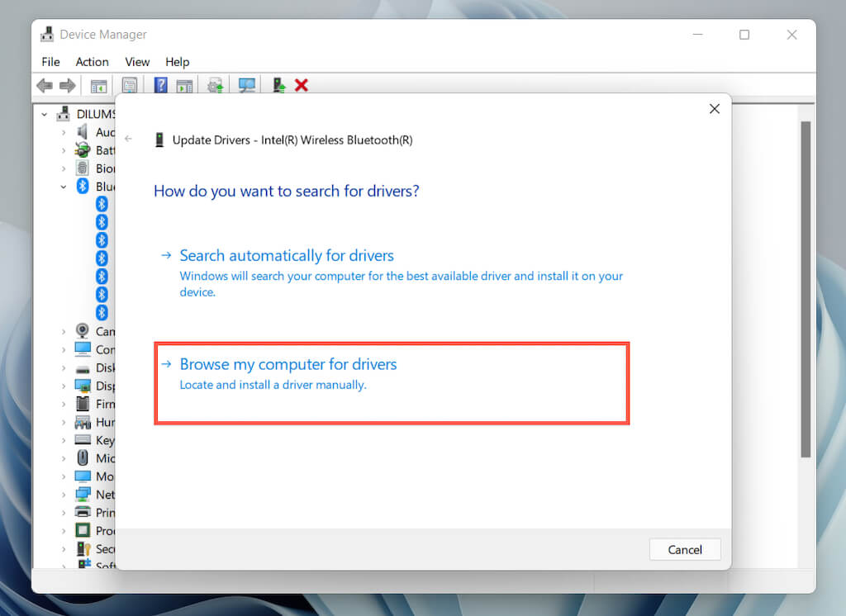Click the Scan for hardware changes monitor icon

[x=246, y=85]
